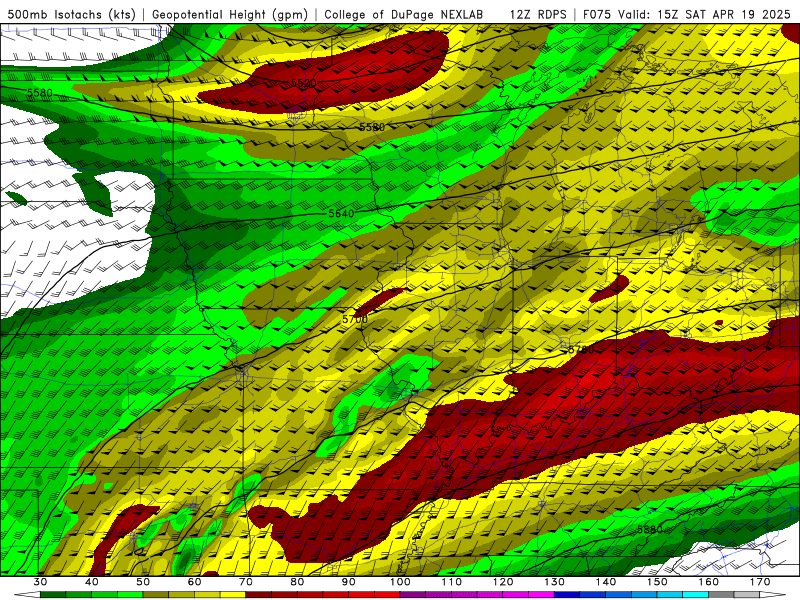This screenshot has height=600, width=800.
Task: Pick the magenta swatch just before 130
Action: coord(542,595)
